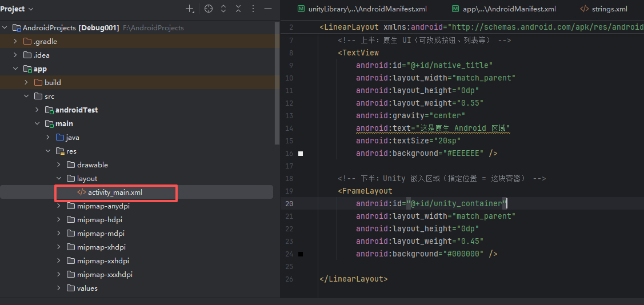Viewport: 644px width, 305px height.
Task: Click white color swatch in line 16 gutter
Action: [301, 154]
